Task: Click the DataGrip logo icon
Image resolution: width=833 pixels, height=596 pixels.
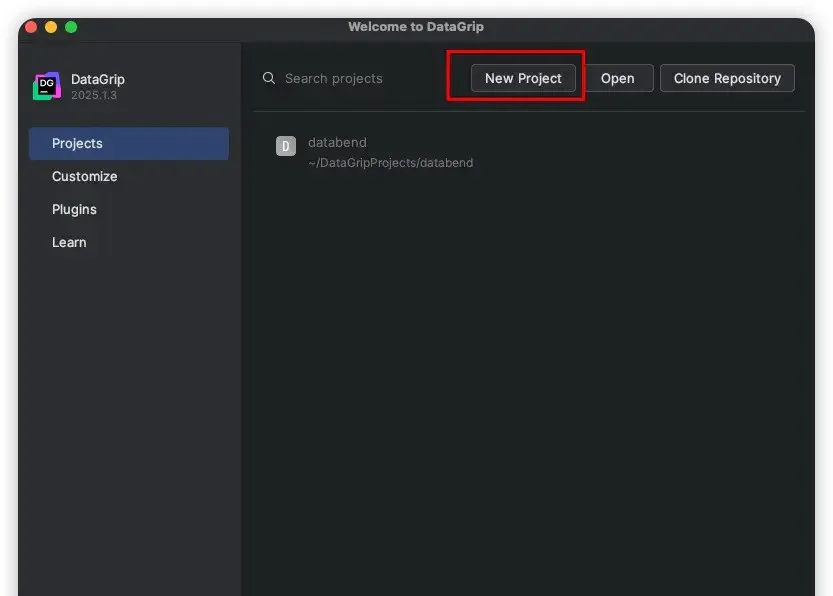Action: 47,86
